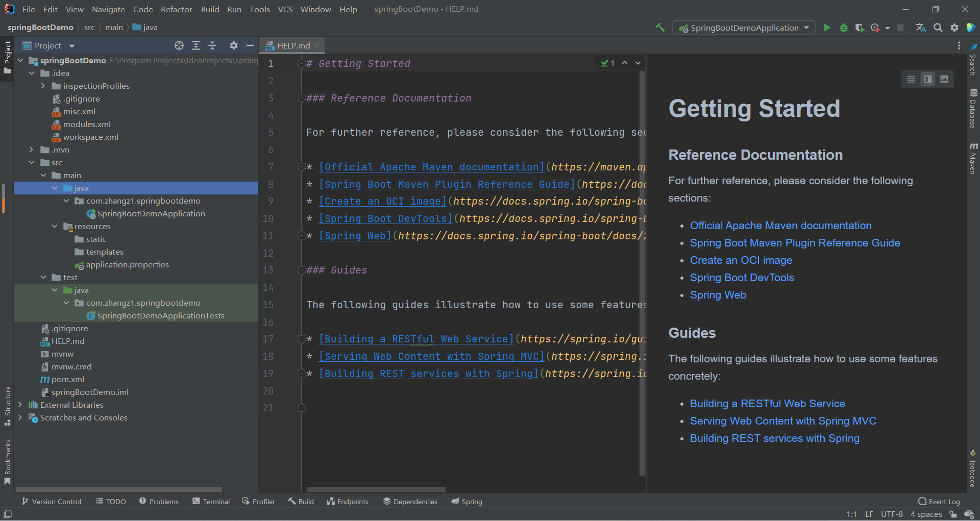Image resolution: width=980 pixels, height=521 pixels.
Task: Expand the inspectionProfiles folder
Action: pyautogui.click(x=43, y=86)
